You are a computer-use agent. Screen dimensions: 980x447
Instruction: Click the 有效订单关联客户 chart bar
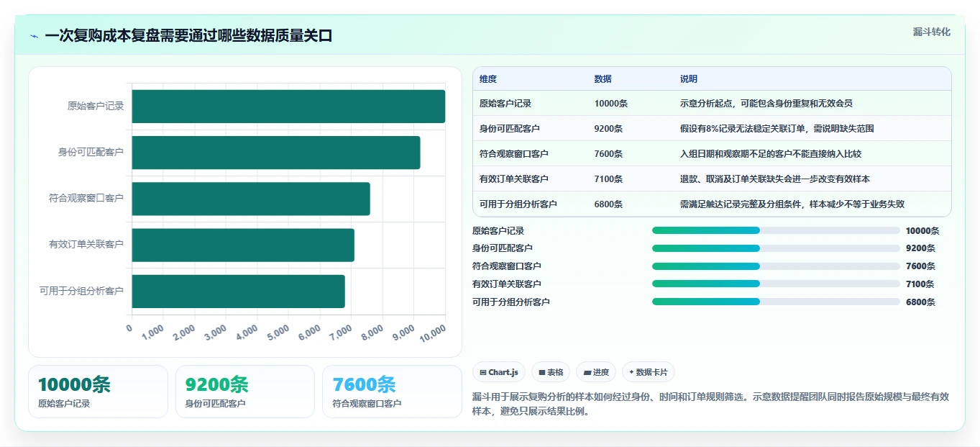point(243,245)
